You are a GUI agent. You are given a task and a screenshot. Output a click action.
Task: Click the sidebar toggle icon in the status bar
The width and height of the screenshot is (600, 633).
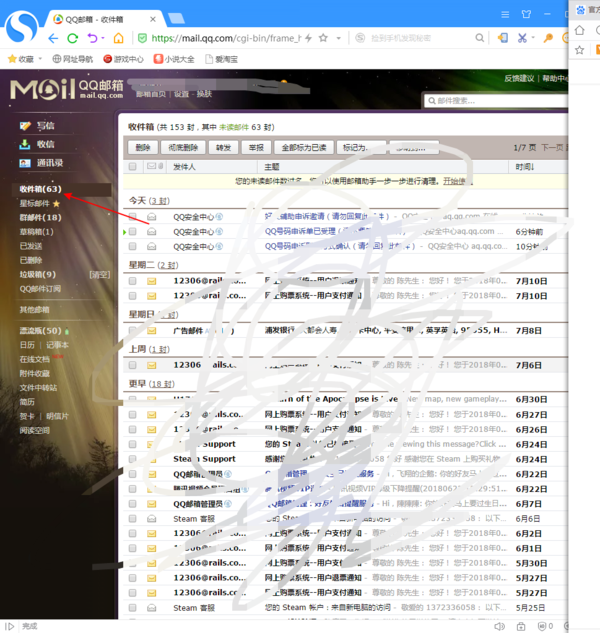[x=10, y=626]
